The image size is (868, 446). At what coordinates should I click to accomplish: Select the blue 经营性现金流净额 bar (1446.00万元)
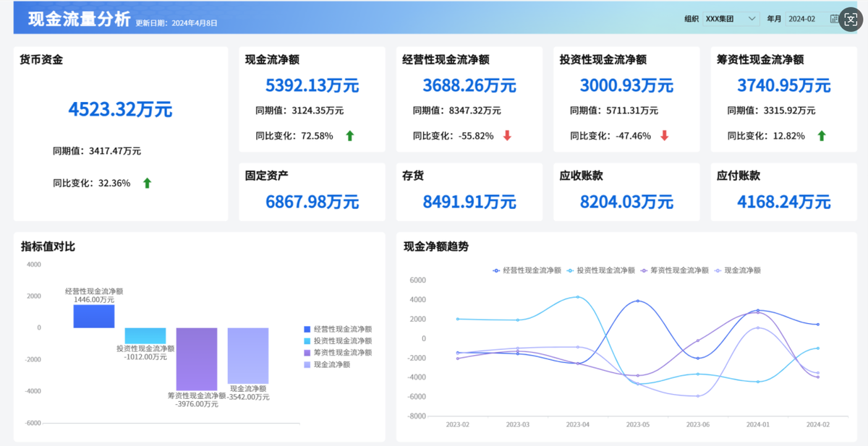[x=94, y=316]
